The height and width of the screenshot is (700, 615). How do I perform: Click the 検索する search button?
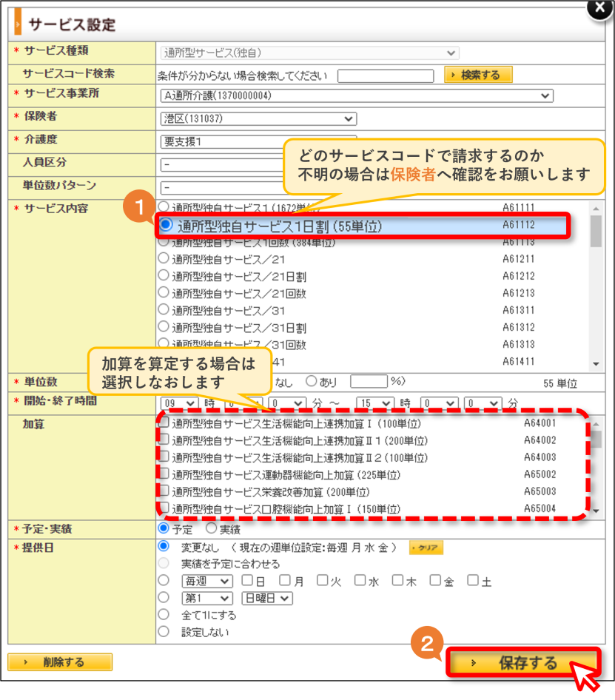point(478,75)
